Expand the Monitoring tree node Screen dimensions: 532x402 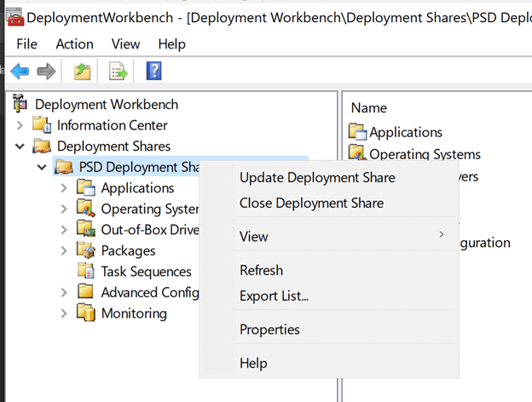pyautogui.click(x=64, y=313)
